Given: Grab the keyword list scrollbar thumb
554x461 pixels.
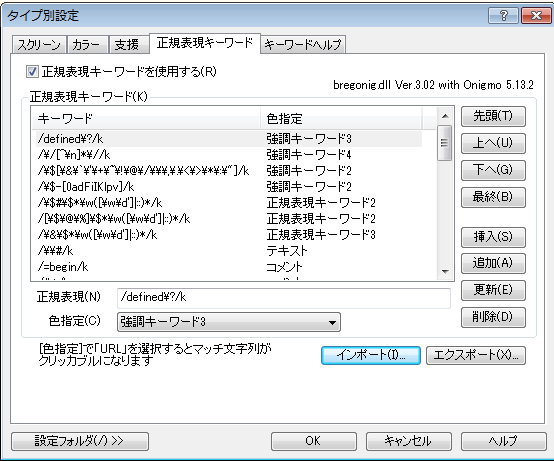Looking at the screenshot, I should (x=445, y=143).
